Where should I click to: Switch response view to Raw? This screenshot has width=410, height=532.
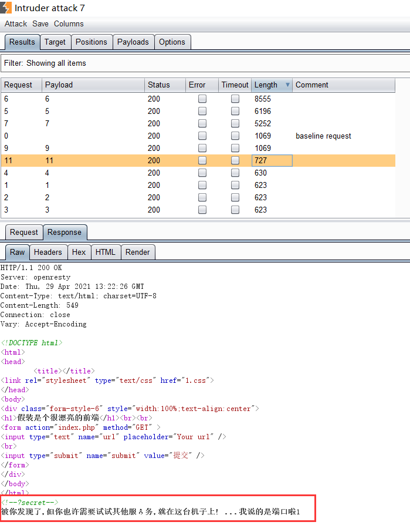[17, 252]
